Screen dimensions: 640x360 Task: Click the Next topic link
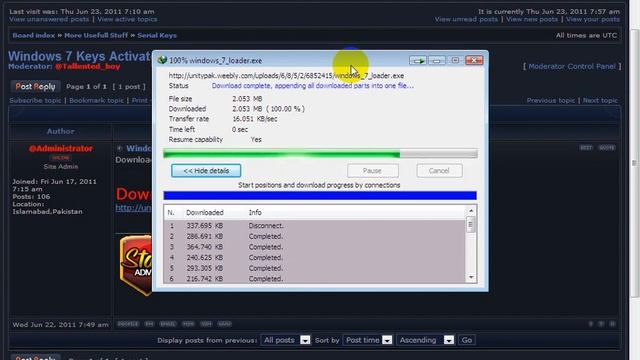pyautogui.click(x=600, y=100)
